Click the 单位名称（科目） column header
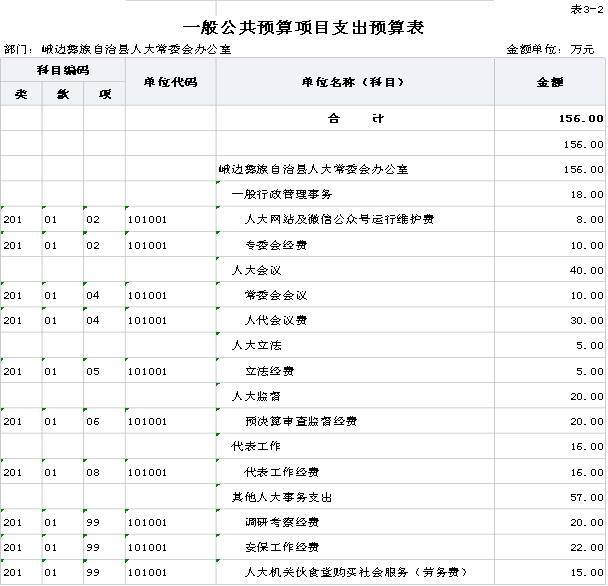 [355, 82]
